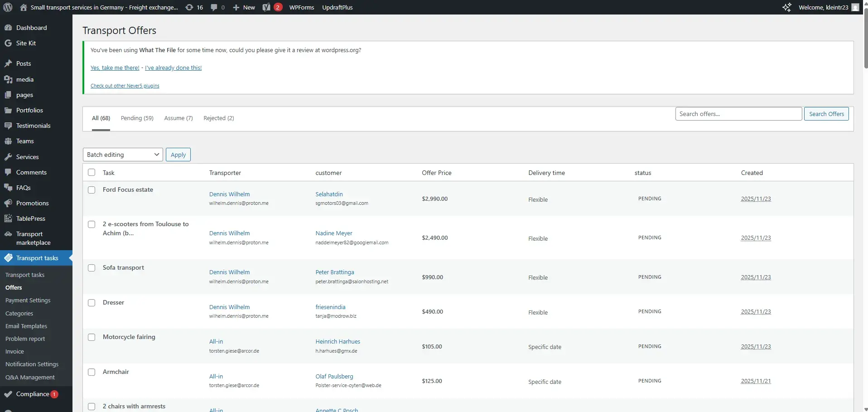Screen dimensions: 868x412
Task: Check the select-all checkbox in table header
Action: pyautogui.click(x=92, y=172)
